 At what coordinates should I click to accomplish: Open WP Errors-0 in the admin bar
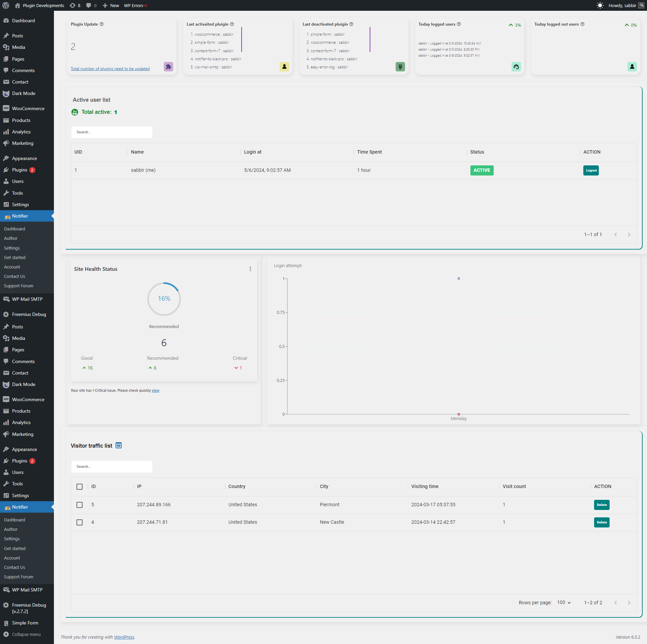136,5
